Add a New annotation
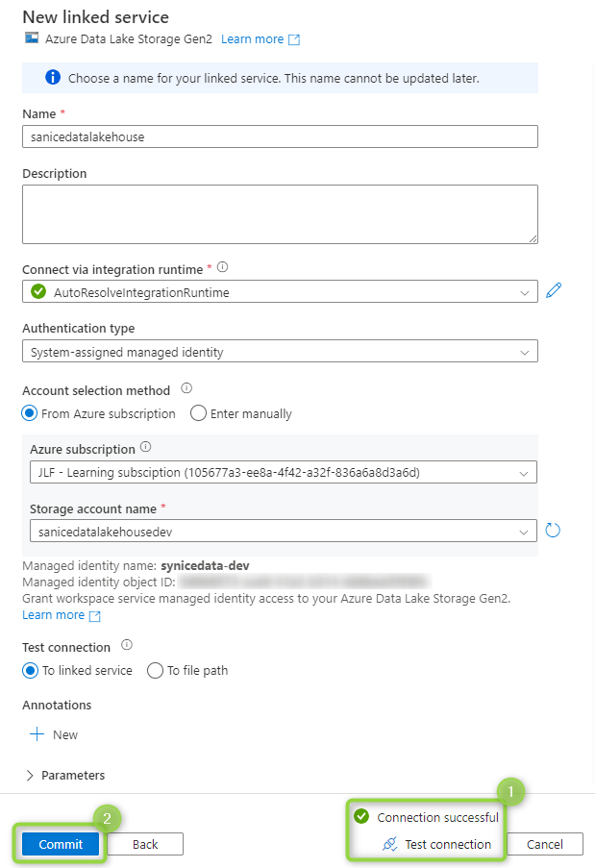The height and width of the screenshot is (868, 595). [54, 734]
